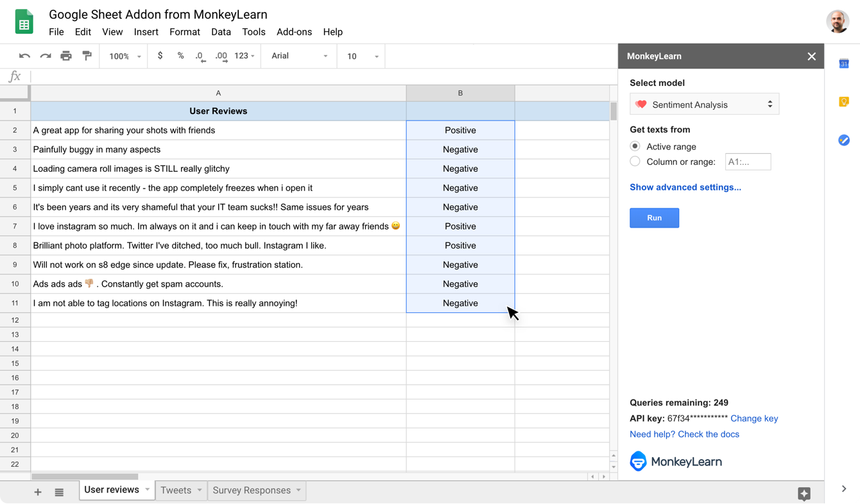Select column B header
Screen dimensions: 860x504
tap(460, 93)
